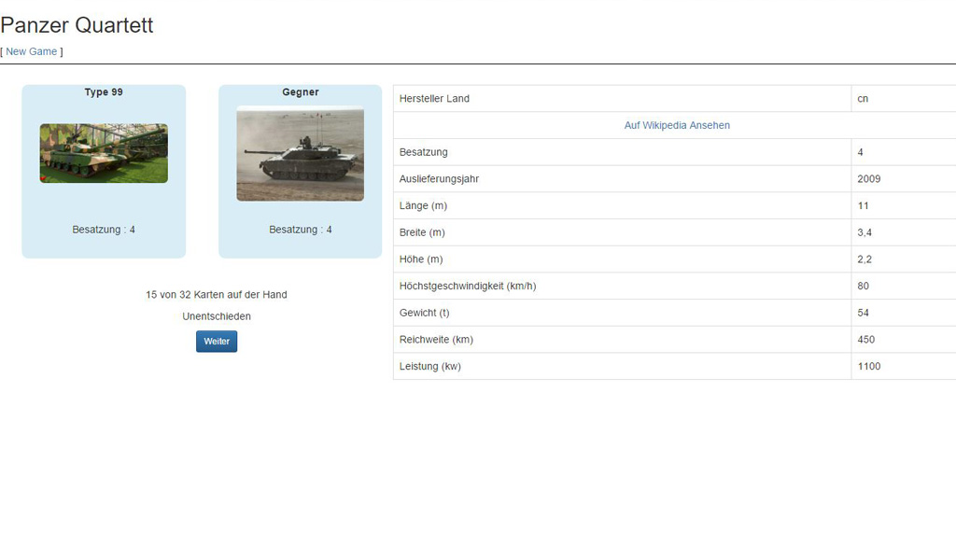This screenshot has height=560, width=956.
Task: Click the New Game link
Action: 31,51
